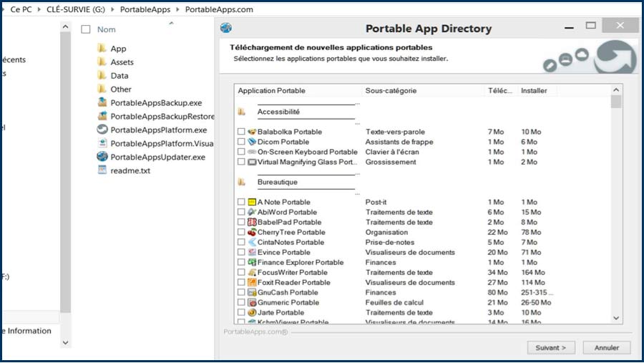Click the app list scrollbar thumb
The image size is (644, 363).
click(615, 101)
